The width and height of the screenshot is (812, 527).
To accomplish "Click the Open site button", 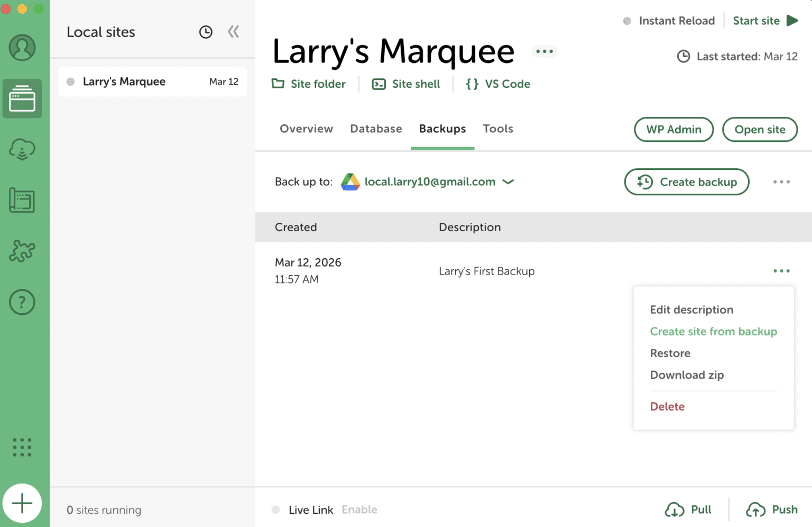I will click(x=760, y=130).
